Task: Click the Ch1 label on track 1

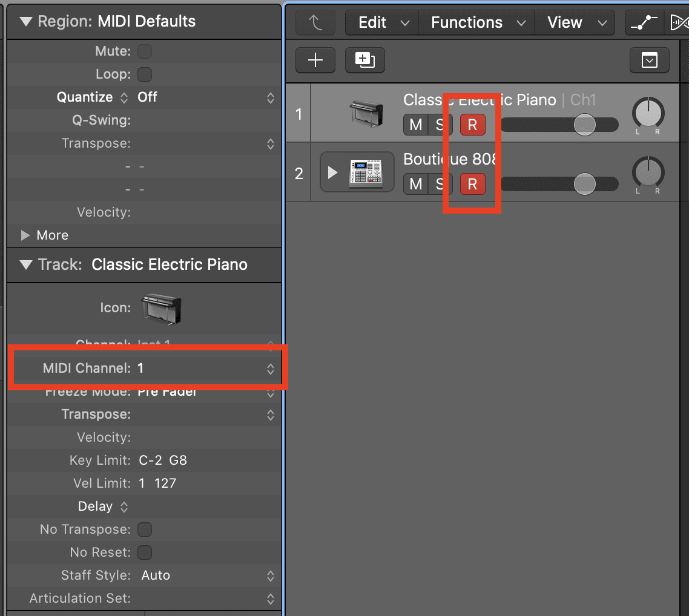Action: pos(582,100)
